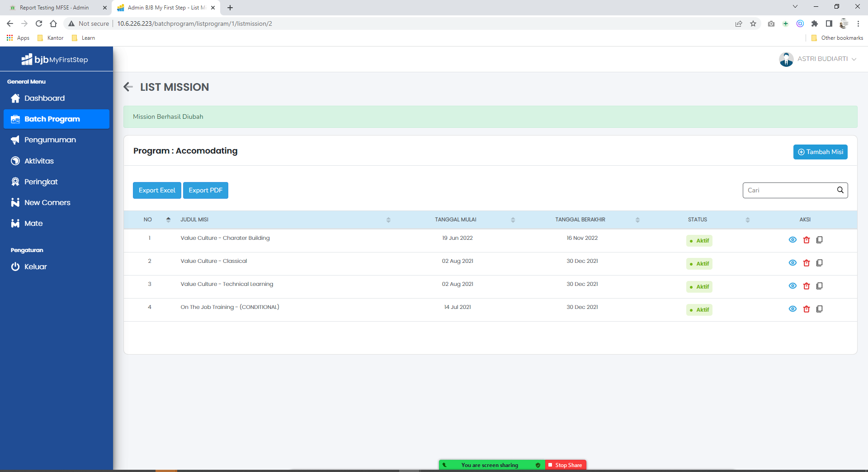Click the start date 19 Jun 2022
Screen dimensions: 868x472
458,238
